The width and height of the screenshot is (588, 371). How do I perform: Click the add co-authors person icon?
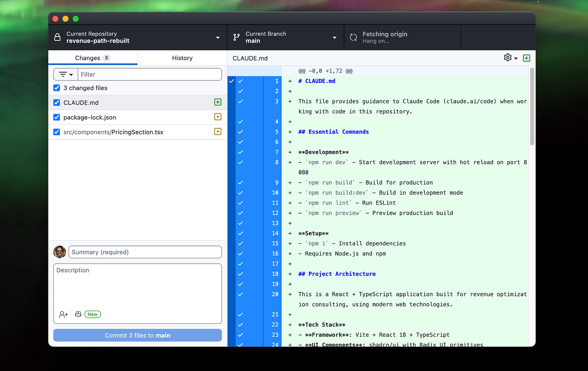pos(63,314)
